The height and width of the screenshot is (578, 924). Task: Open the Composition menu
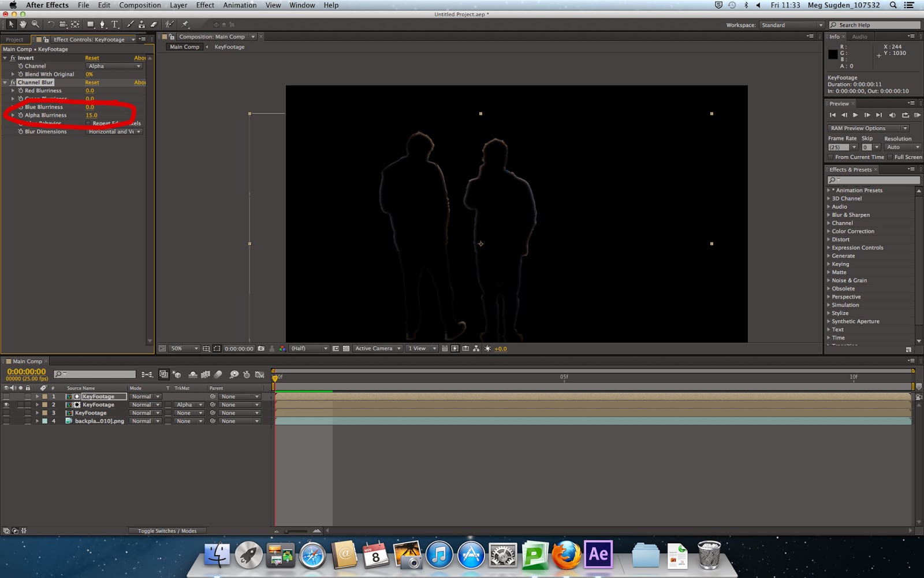pos(140,5)
